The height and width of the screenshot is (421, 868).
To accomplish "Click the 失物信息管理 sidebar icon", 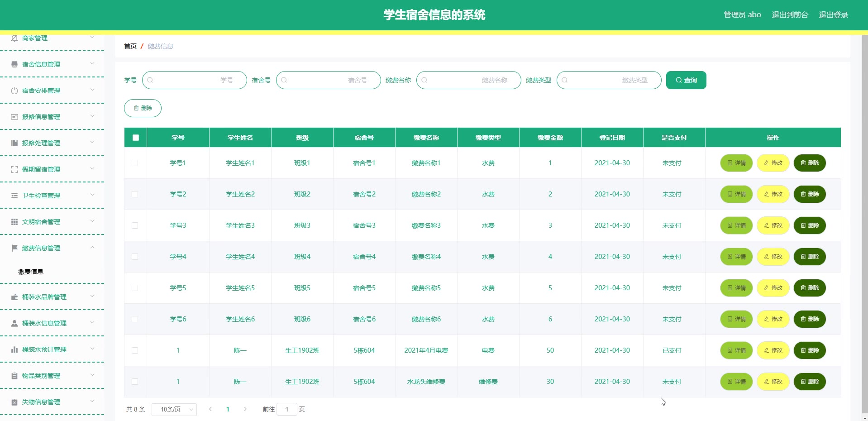I will pyautogui.click(x=14, y=402).
